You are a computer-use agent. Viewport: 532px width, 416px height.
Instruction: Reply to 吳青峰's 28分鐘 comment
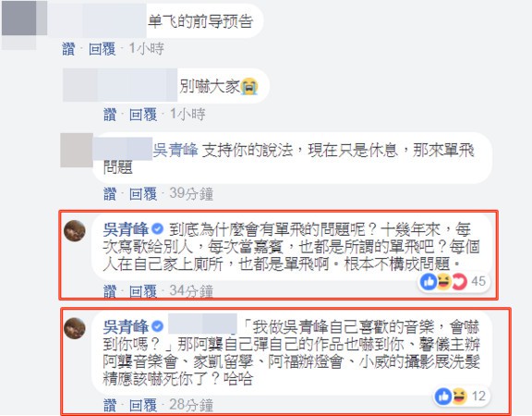coord(143,405)
